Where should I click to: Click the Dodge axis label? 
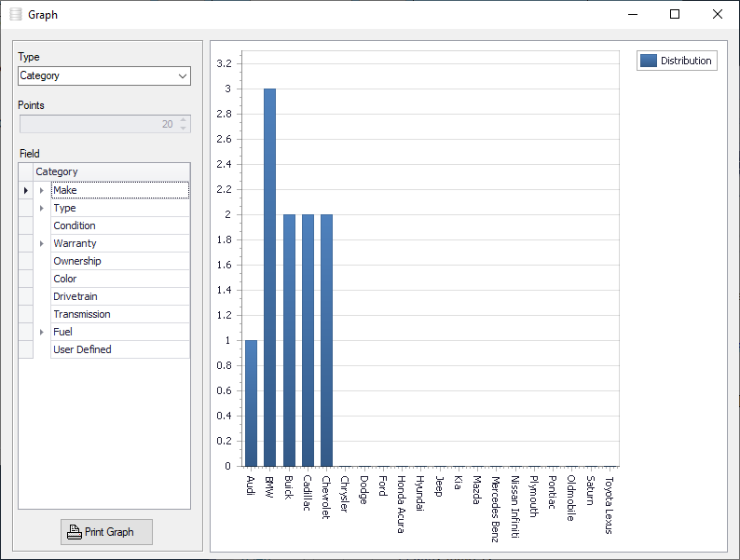[363, 490]
